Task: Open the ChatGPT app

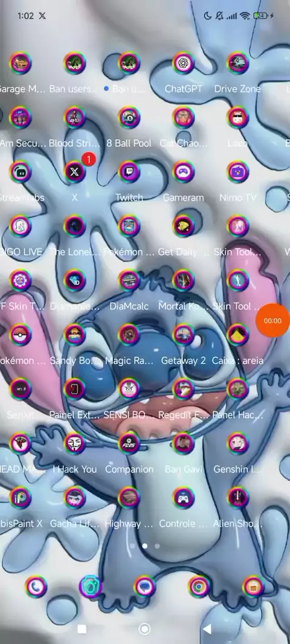Action: click(x=183, y=63)
